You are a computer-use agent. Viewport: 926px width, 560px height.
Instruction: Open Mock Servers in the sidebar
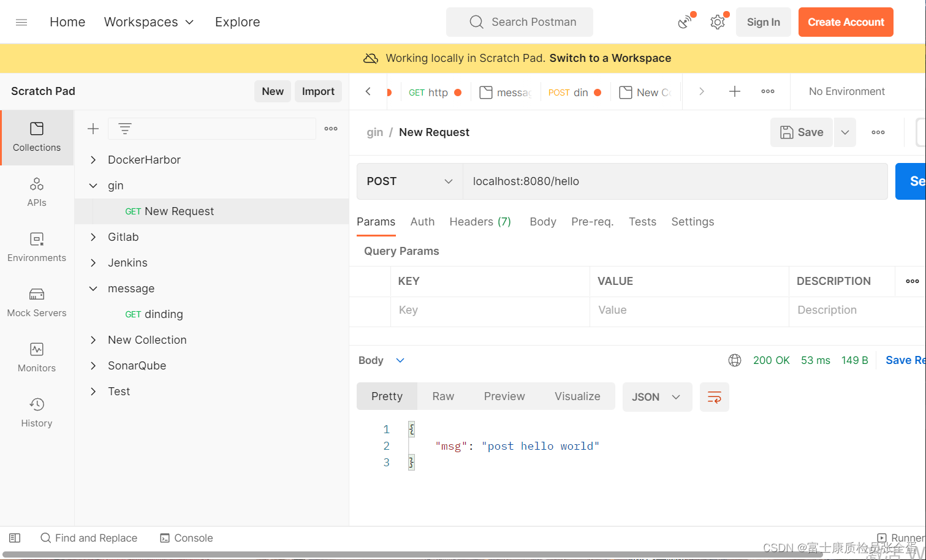(x=37, y=303)
